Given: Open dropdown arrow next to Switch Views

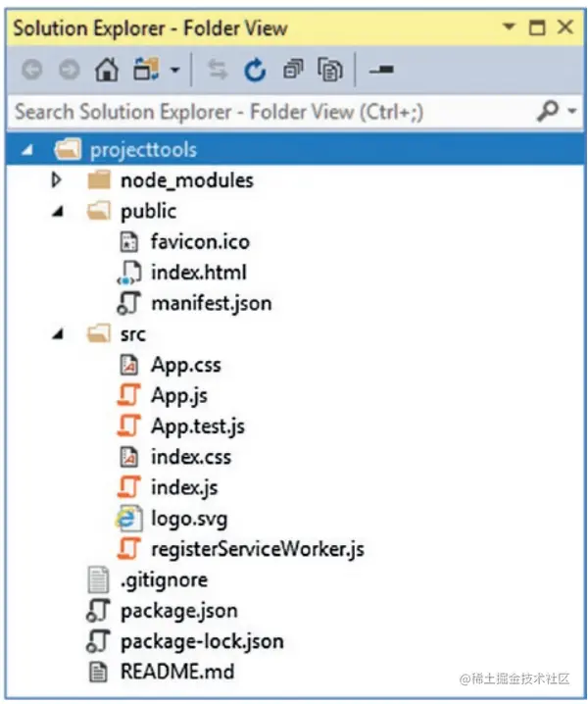Looking at the screenshot, I should 175,70.
